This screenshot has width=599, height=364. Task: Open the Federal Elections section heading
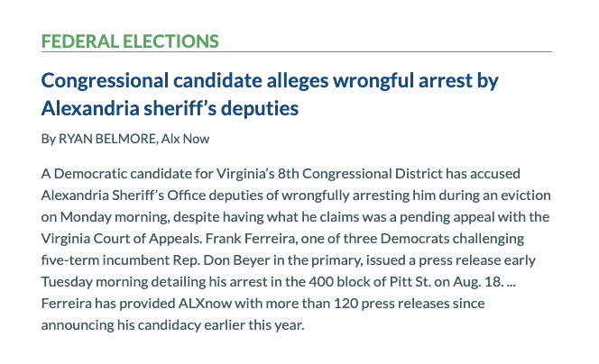(x=131, y=41)
